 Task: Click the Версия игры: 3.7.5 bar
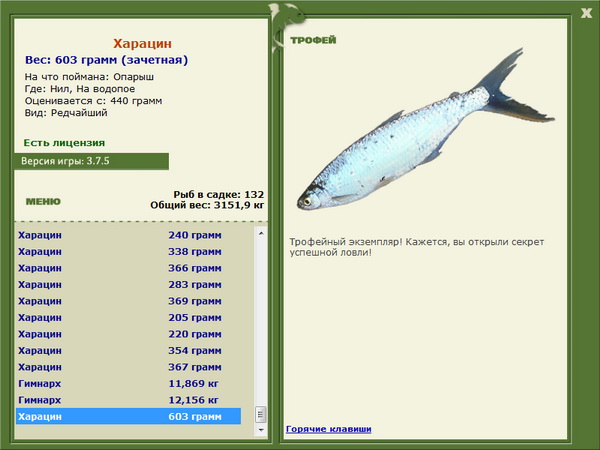(x=91, y=161)
